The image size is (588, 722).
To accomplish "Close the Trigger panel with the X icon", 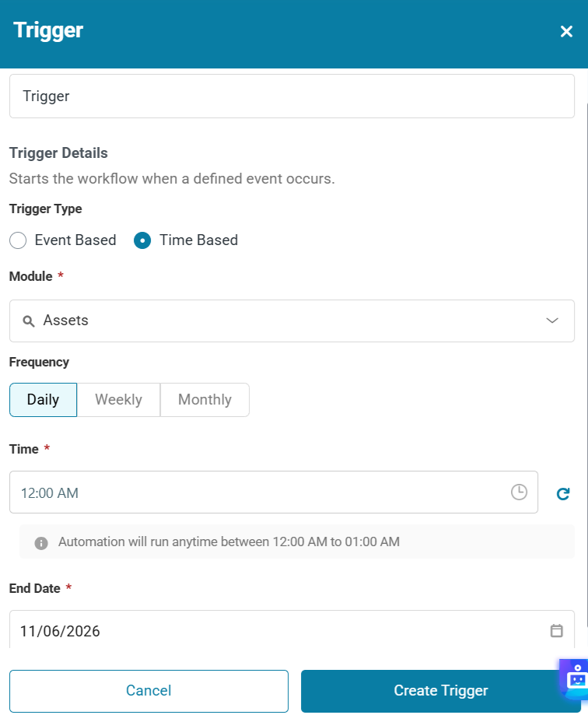I will pos(566,31).
